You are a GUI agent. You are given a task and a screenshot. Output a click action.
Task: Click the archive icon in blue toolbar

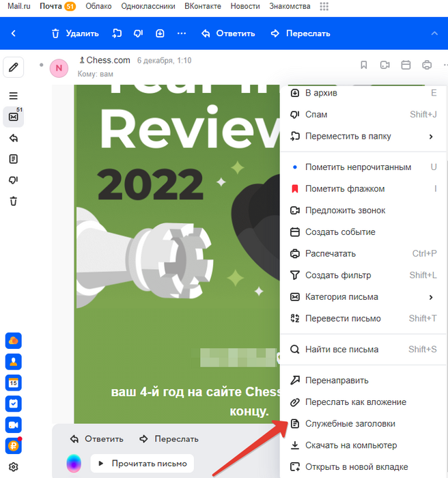160,33
